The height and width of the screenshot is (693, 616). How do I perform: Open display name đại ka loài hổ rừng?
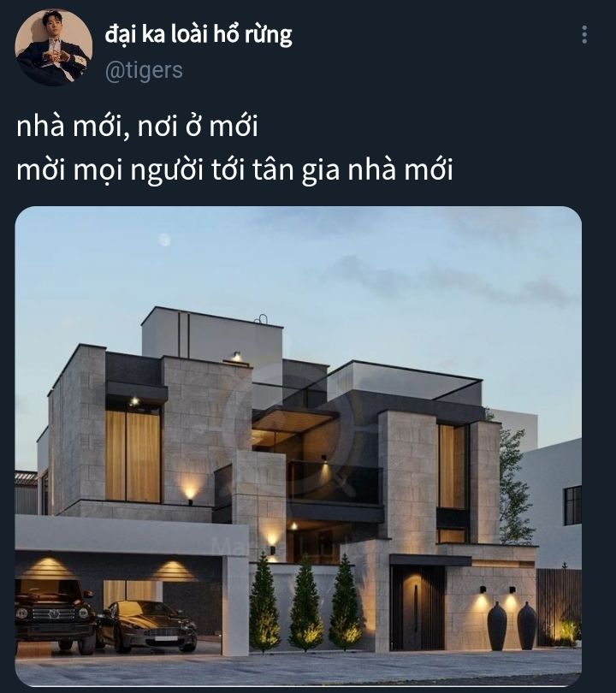coord(198,34)
